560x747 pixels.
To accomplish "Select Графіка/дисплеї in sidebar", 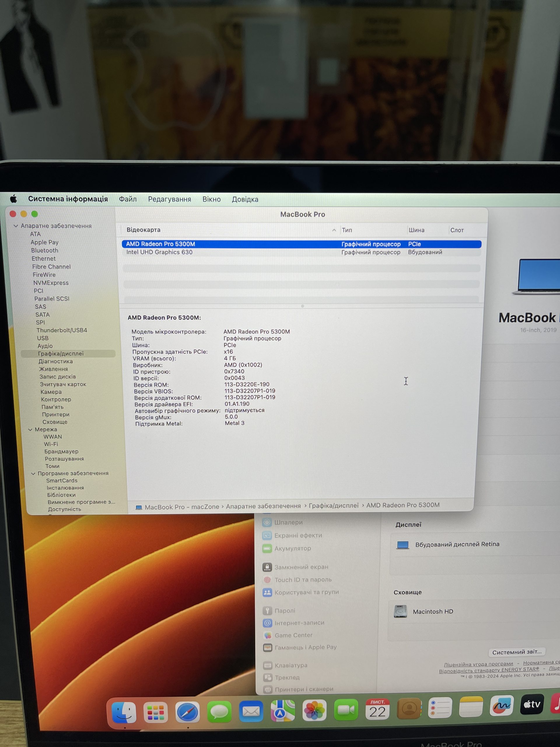I will [68, 354].
